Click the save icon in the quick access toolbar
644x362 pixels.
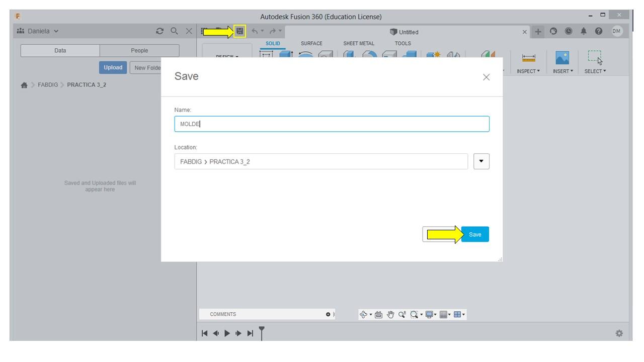240,32
